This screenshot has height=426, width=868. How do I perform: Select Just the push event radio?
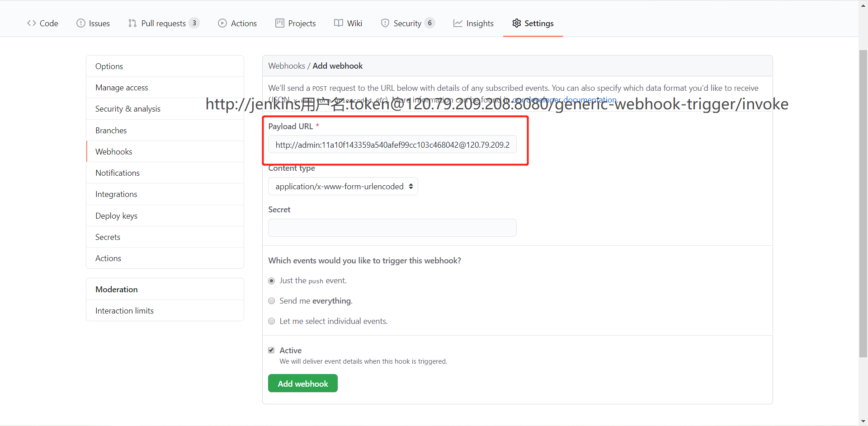272,281
